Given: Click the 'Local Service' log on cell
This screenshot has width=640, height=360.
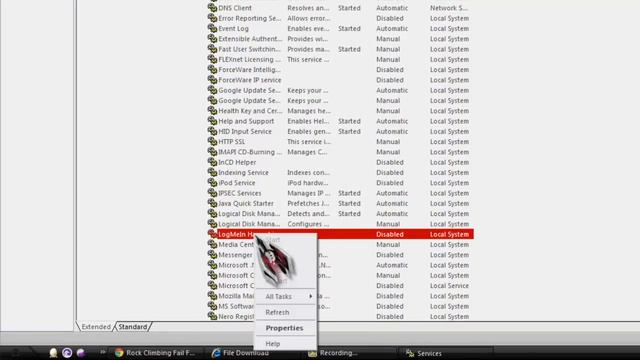Looking at the screenshot, I should (x=449, y=285).
